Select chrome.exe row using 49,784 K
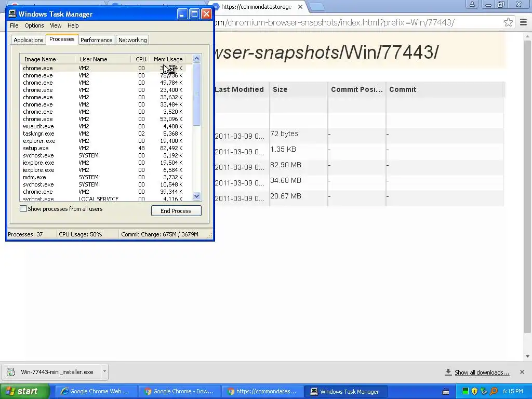The height and width of the screenshot is (399, 532). pos(103,83)
